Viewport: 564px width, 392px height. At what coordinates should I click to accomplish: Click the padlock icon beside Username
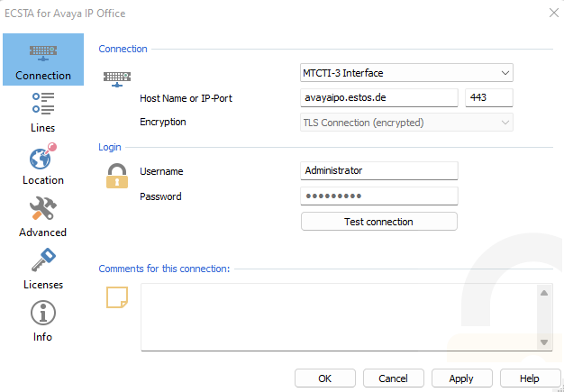tap(117, 176)
